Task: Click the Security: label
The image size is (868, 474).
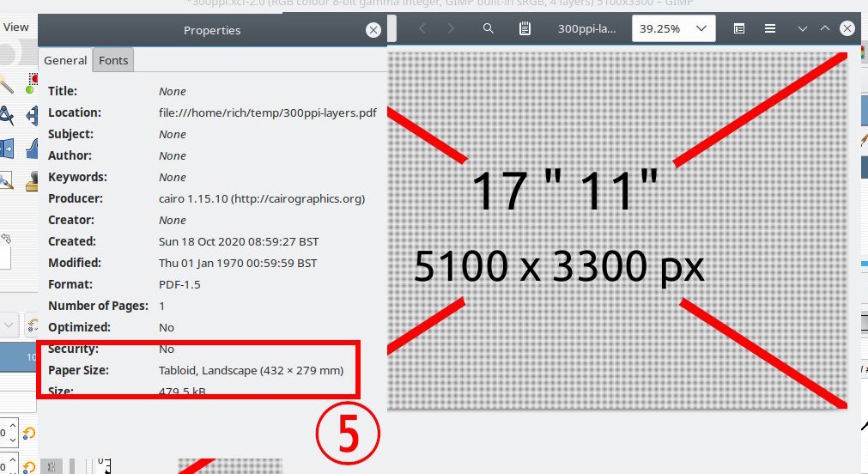Action: click(73, 349)
